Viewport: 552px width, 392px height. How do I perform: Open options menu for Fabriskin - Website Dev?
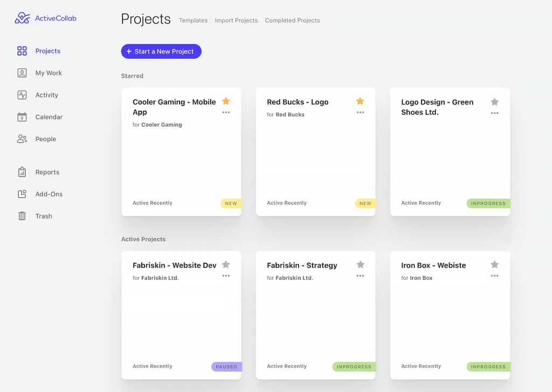point(226,276)
